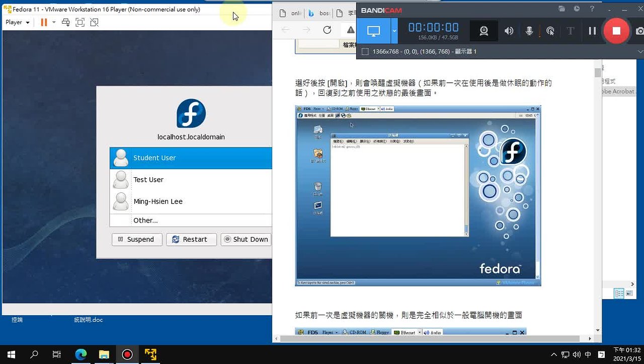The image size is (644, 364).
Task: Switch to the Bing 'bosc' browser tab
Action: (319, 13)
